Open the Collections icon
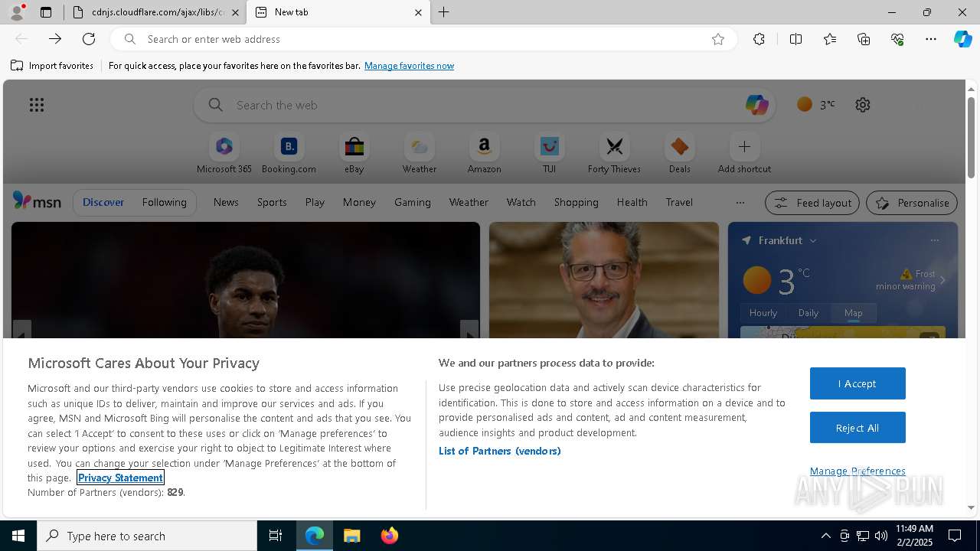 pos(864,39)
